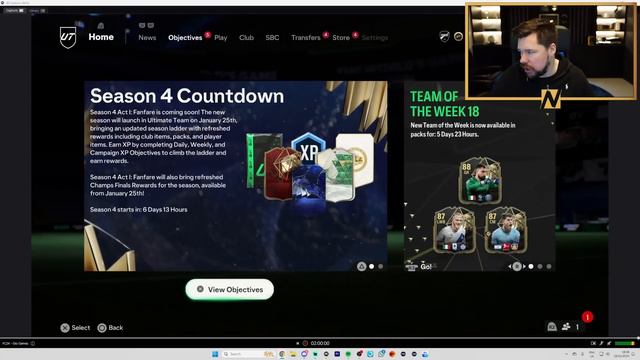Viewport: 640px width, 360px height.
Task: Click the Team of the Week 18 tile
Action: (480, 176)
